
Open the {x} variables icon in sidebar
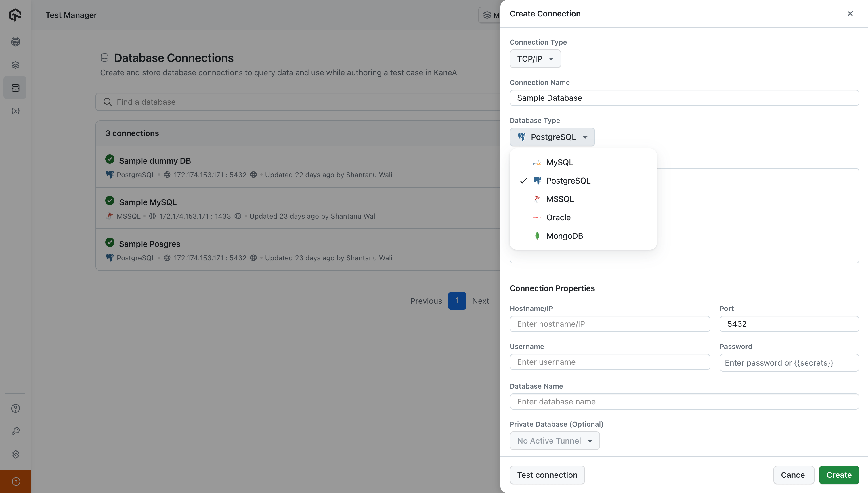(x=15, y=111)
